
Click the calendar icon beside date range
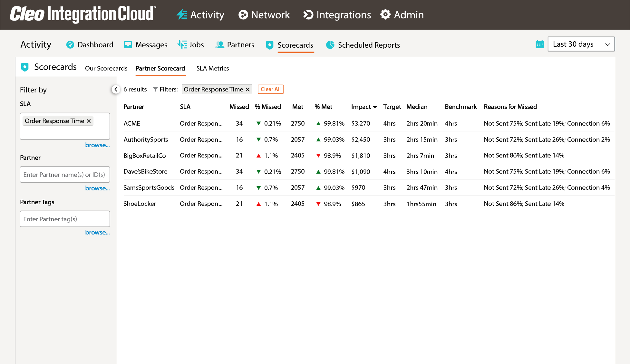click(540, 44)
